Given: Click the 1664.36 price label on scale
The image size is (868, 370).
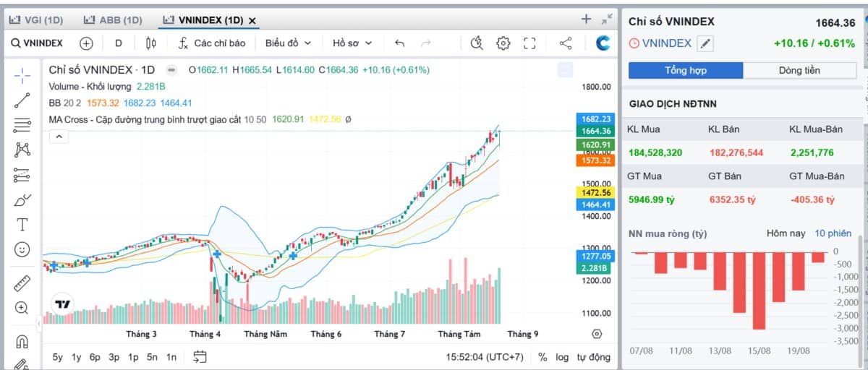Looking at the screenshot, I should [595, 131].
